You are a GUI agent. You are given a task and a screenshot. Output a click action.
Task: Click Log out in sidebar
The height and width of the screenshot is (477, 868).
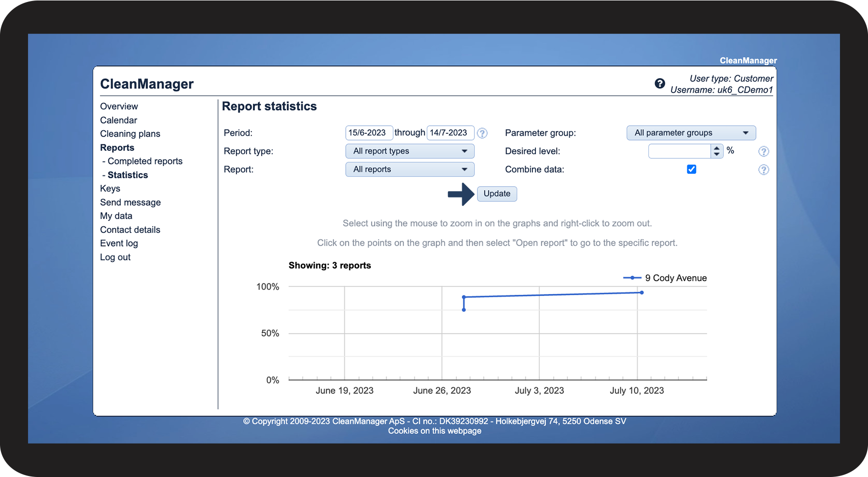coord(115,257)
